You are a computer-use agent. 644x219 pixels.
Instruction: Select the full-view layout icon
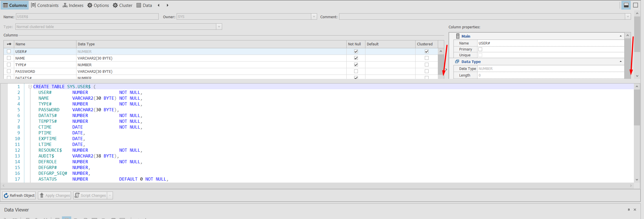[x=636, y=5]
